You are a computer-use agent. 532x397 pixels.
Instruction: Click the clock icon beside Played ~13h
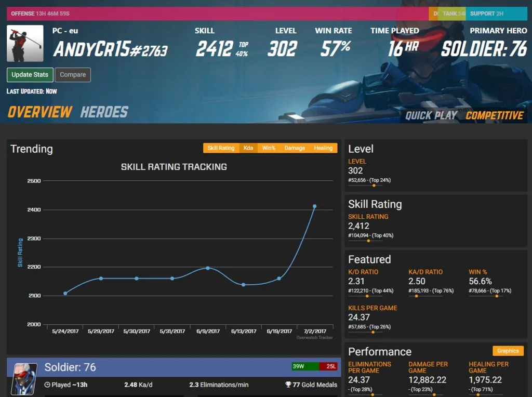pos(47,385)
